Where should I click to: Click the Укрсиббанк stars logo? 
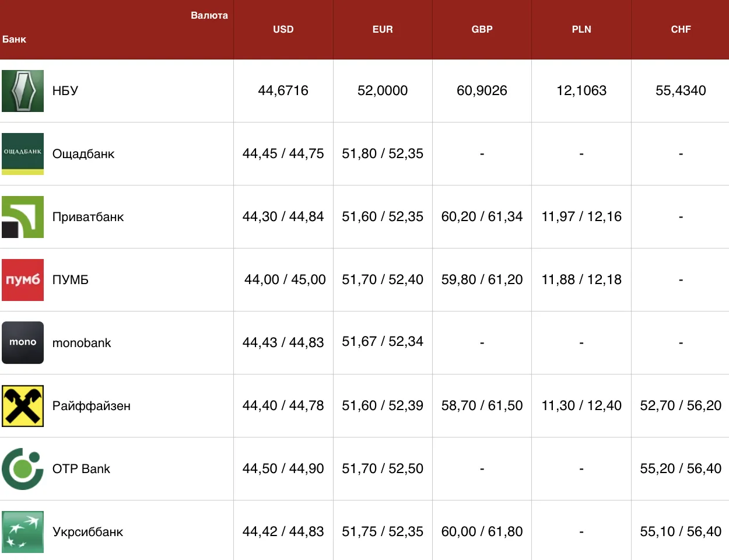coord(23,532)
